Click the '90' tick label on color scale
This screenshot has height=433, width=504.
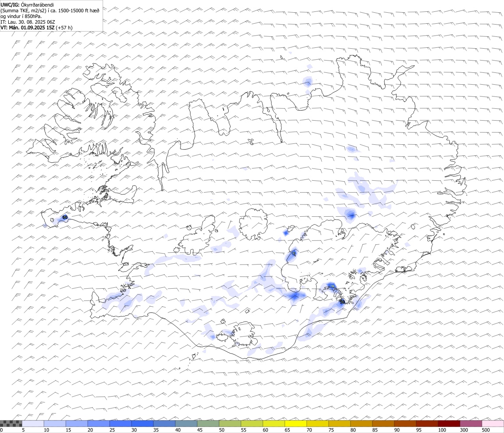(x=397, y=430)
